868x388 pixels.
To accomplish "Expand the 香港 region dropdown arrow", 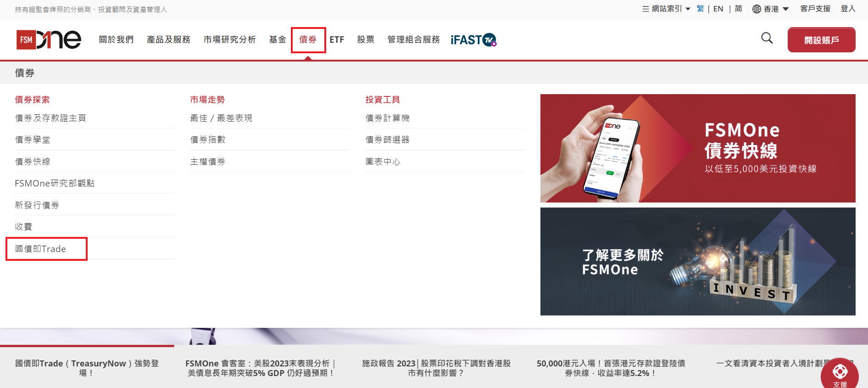I will tap(785, 9).
